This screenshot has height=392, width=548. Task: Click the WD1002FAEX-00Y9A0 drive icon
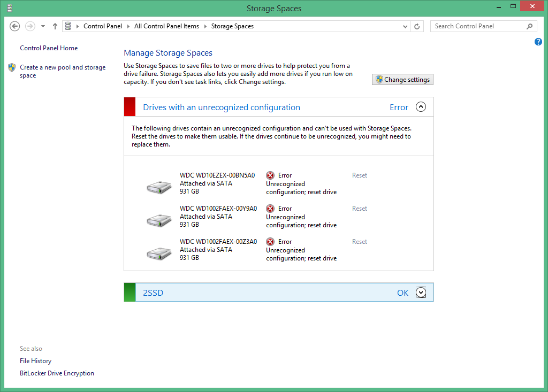click(159, 220)
